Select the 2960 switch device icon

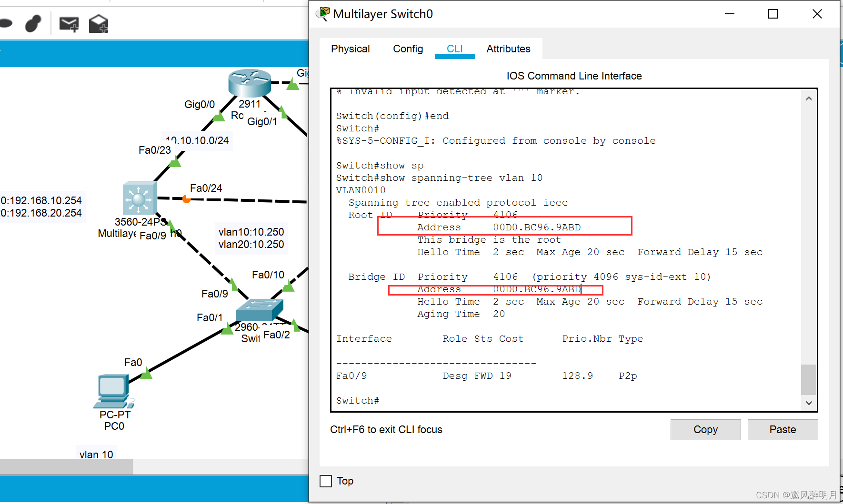point(260,309)
